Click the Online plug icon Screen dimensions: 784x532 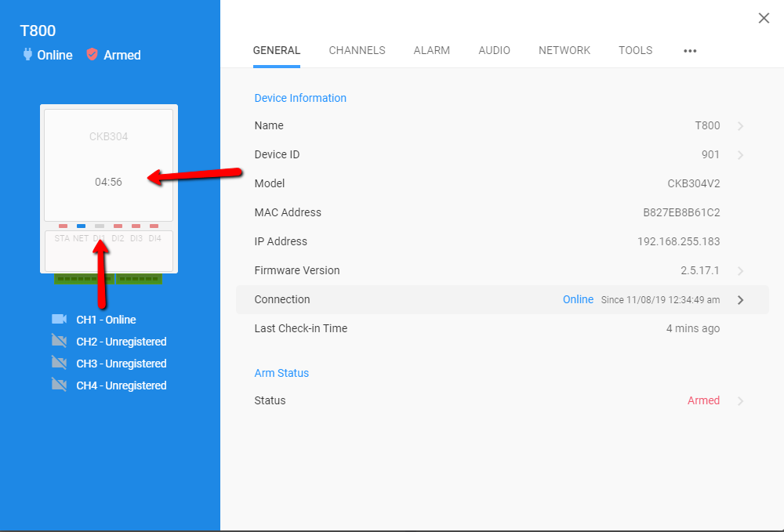pos(27,54)
